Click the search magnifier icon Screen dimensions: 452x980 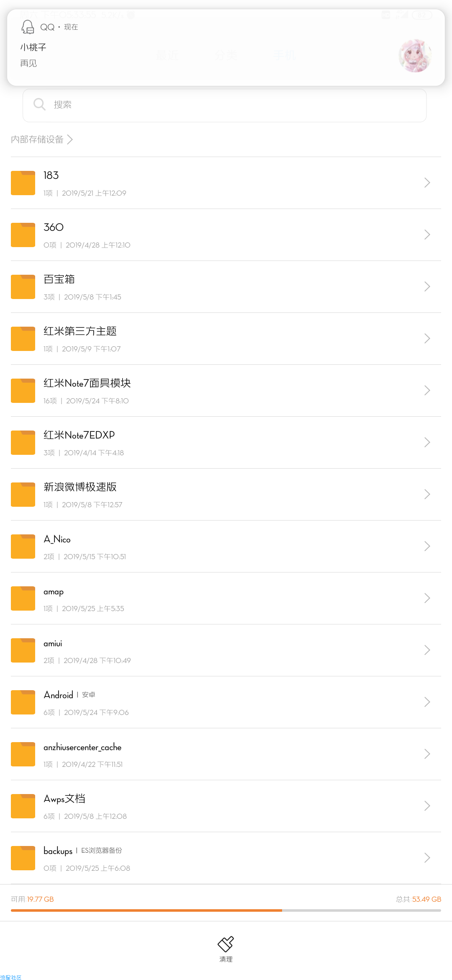[39, 104]
